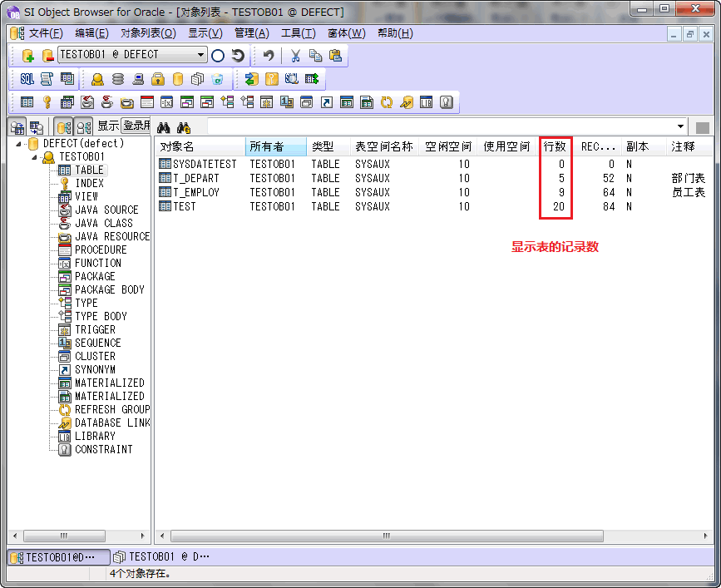Click the object list horizontal scrollbar
This screenshot has height=588, width=721.
point(386,536)
